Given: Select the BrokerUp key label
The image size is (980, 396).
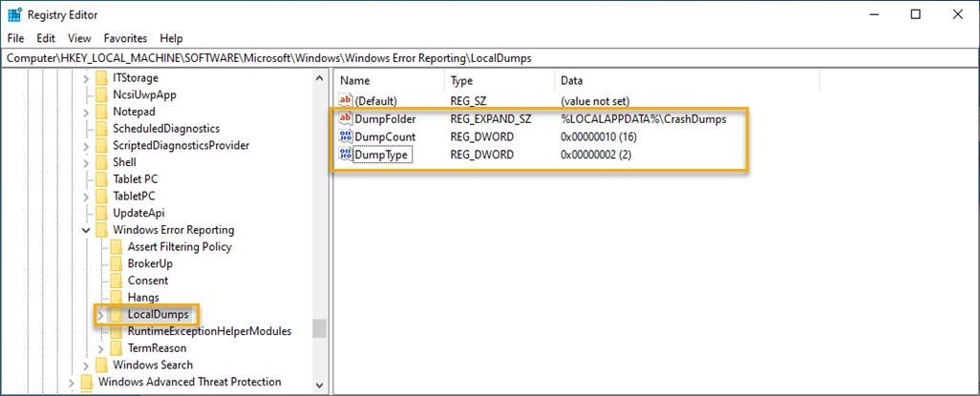Looking at the screenshot, I should coord(150,263).
